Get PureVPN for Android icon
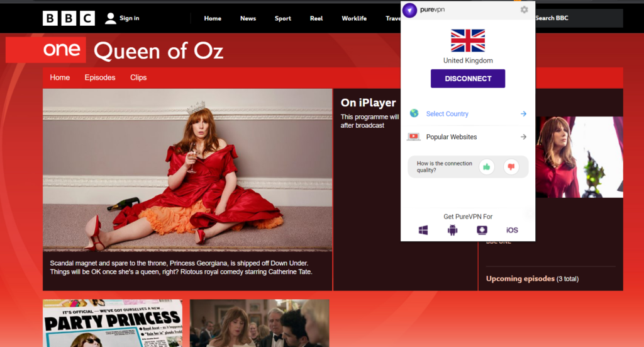 click(x=452, y=230)
